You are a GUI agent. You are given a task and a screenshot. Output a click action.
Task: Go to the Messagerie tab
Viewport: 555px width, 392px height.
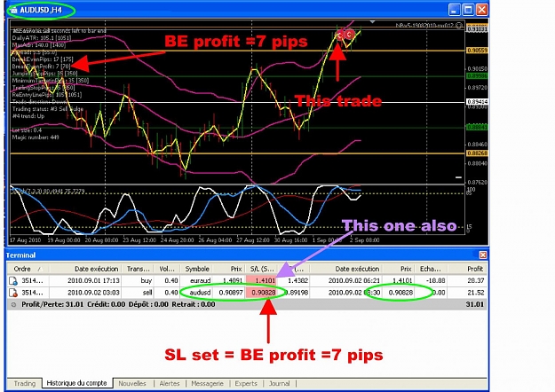coord(207,383)
